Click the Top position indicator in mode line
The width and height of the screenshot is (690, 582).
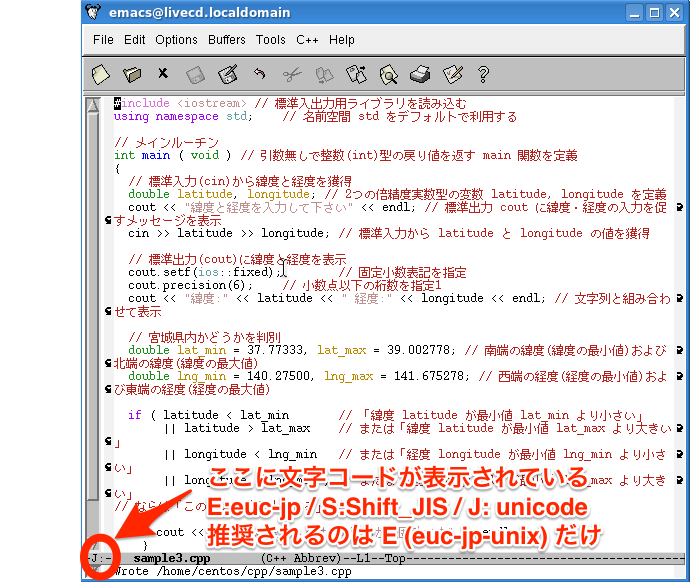395,558
